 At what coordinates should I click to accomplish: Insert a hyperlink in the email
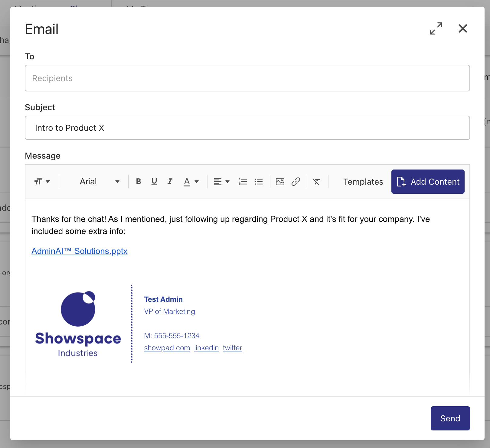(x=296, y=182)
